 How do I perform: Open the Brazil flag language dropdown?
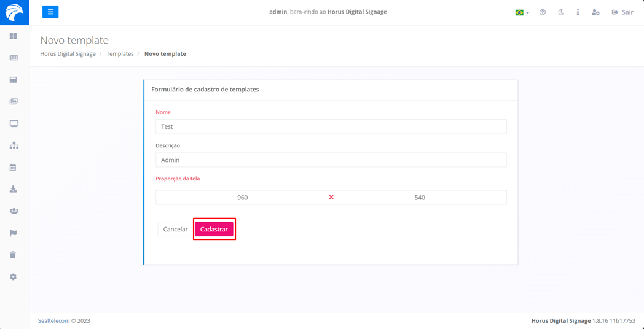click(x=522, y=12)
